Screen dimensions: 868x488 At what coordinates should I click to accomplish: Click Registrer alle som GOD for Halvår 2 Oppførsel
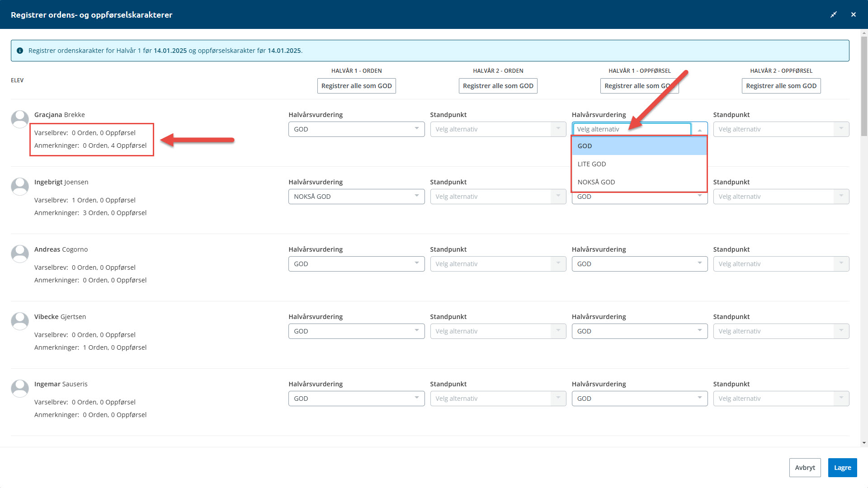click(781, 86)
